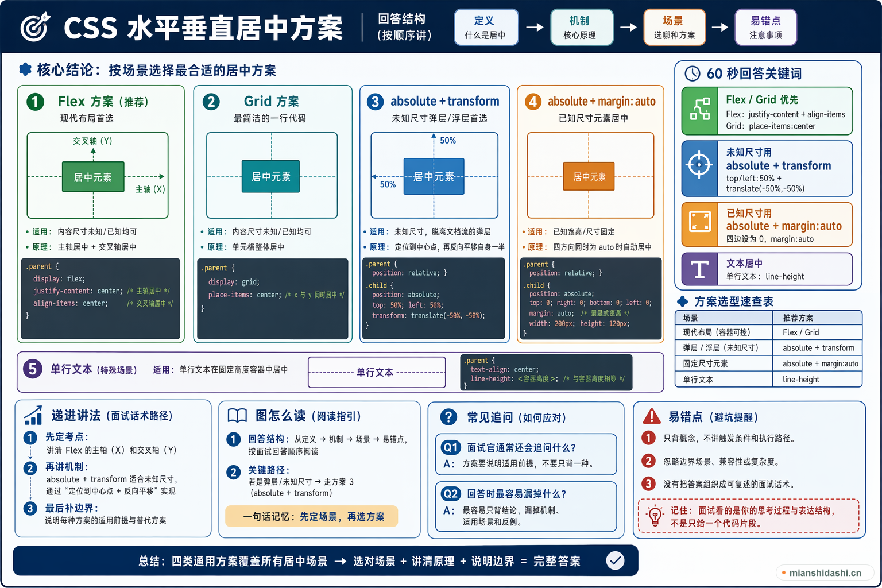
Task: Click the diamond icon beside 方案选型速查表
Action: point(683,301)
